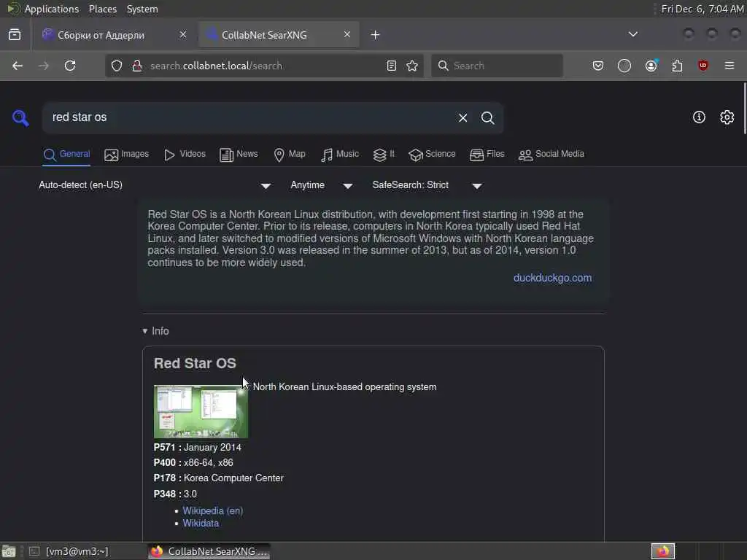Click the P400 : x86-64, x86 row
This screenshot has height=560, width=747.
pyautogui.click(x=193, y=463)
